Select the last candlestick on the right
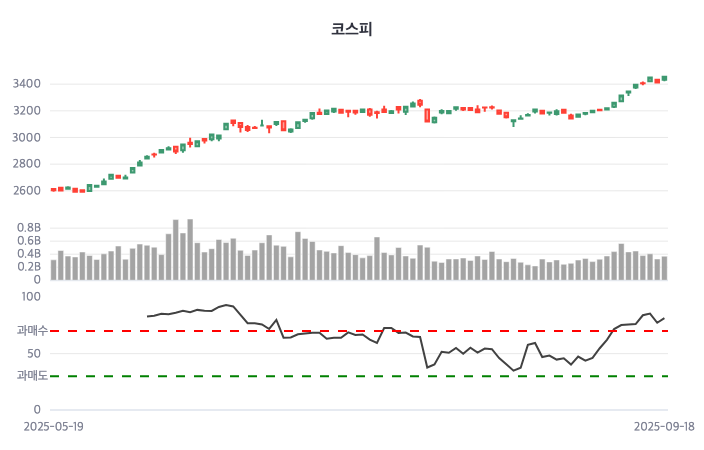The height and width of the screenshot is (450, 704). tap(664, 78)
